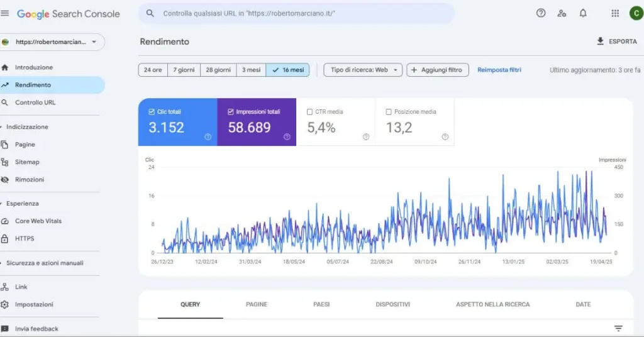Switch to the Dispositivi tab
The height and width of the screenshot is (337, 644).
coord(392,304)
